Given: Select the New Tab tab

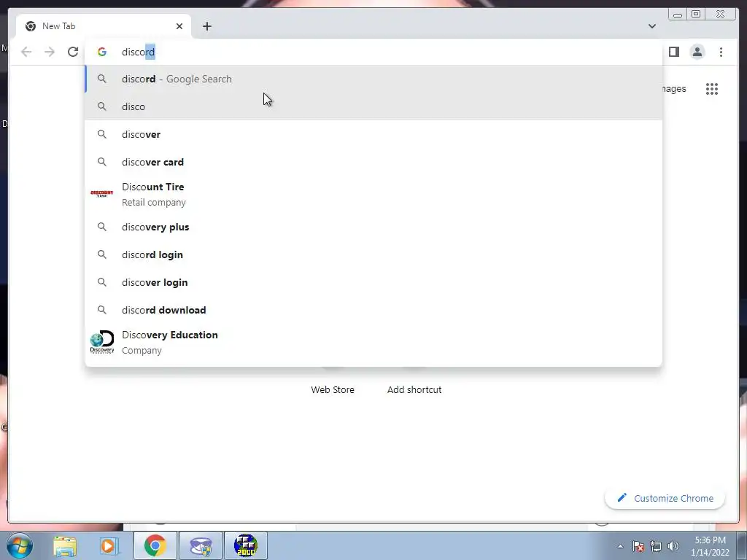Looking at the screenshot, I should [x=104, y=26].
